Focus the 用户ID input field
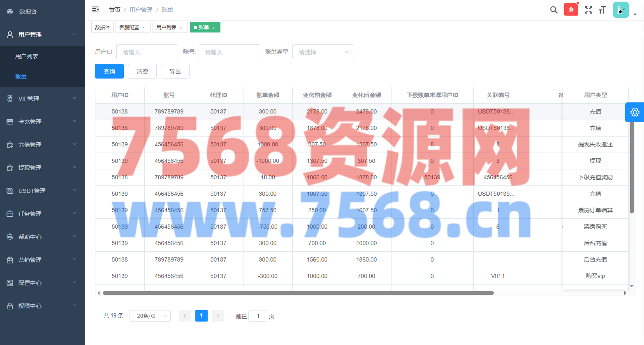 click(147, 52)
